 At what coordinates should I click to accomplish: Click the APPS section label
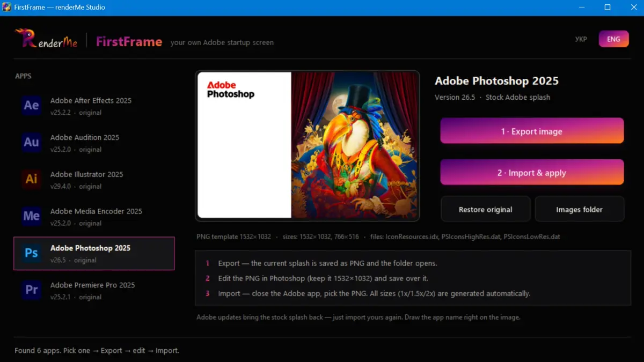pyautogui.click(x=23, y=76)
